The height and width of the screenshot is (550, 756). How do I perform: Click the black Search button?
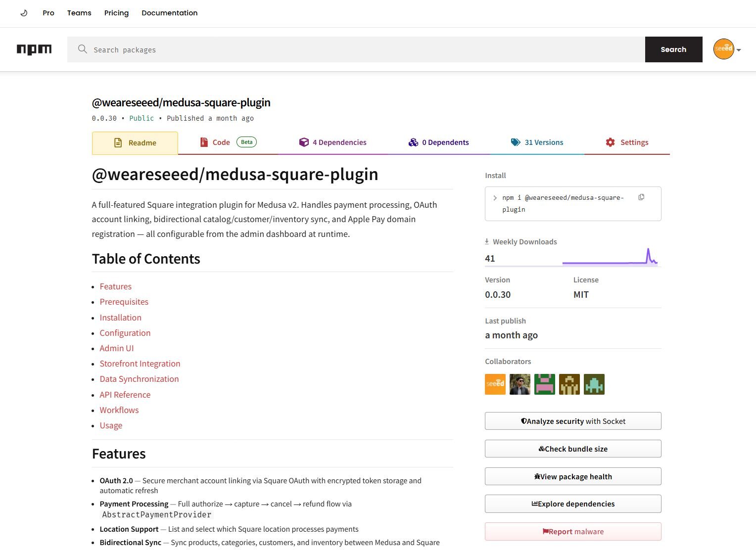(x=673, y=49)
